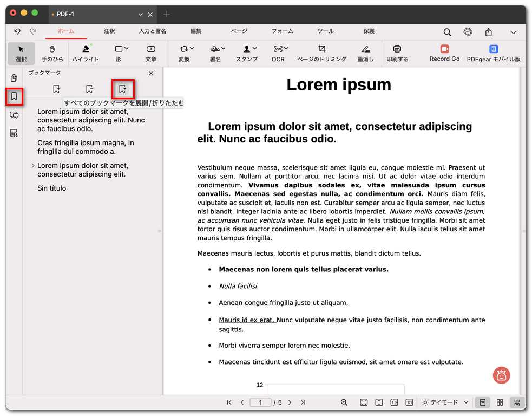532x416 pixels.
Task: Open the Stamp (スタンプ) dropdown
Action: coord(247,53)
